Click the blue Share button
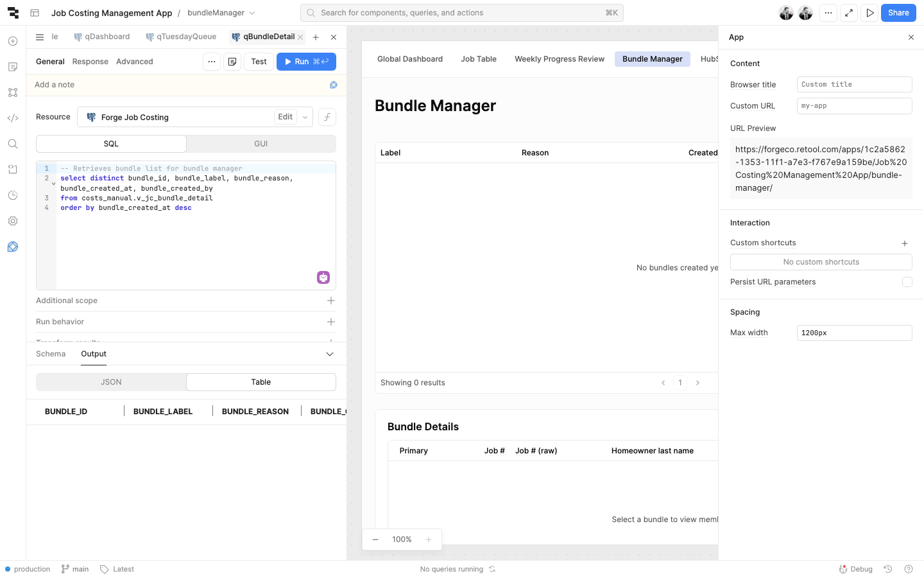Screen dimensions: 924x578 [898, 13]
